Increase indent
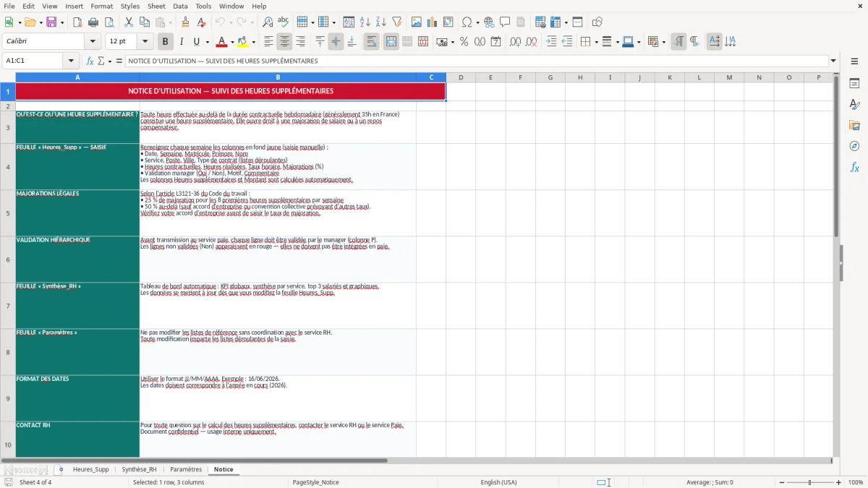Viewport: 868px width, 488px height. click(x=551, y=42)
